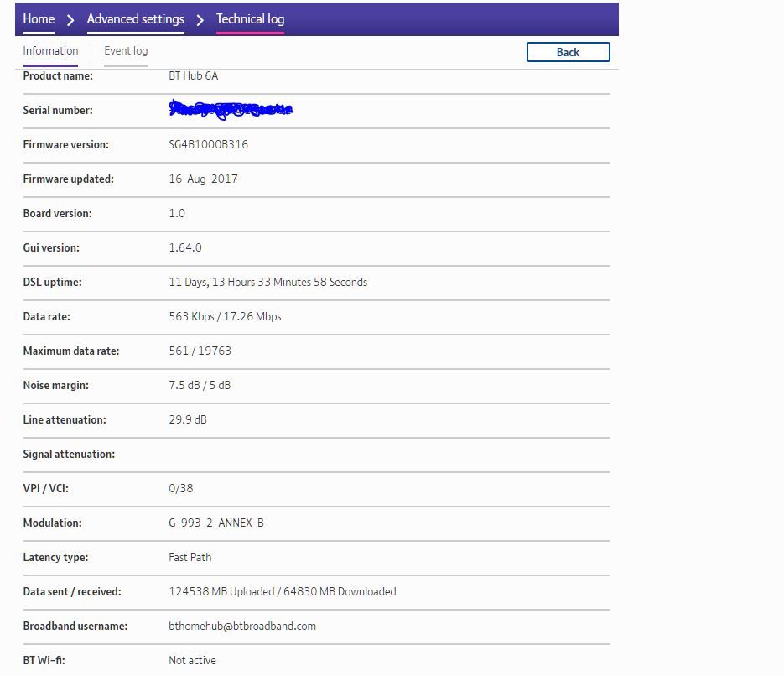Open Advanced settings breadcrumb link
Screen dimensions: 784x676
click(136, 19)
